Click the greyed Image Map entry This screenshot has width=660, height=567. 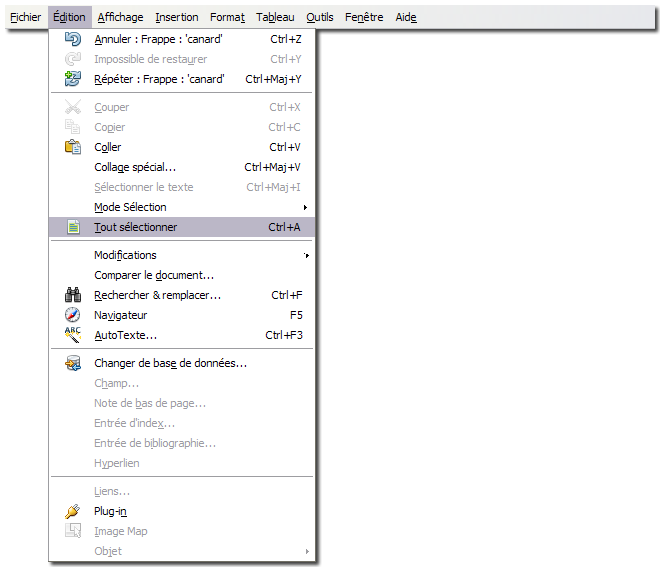182,531
